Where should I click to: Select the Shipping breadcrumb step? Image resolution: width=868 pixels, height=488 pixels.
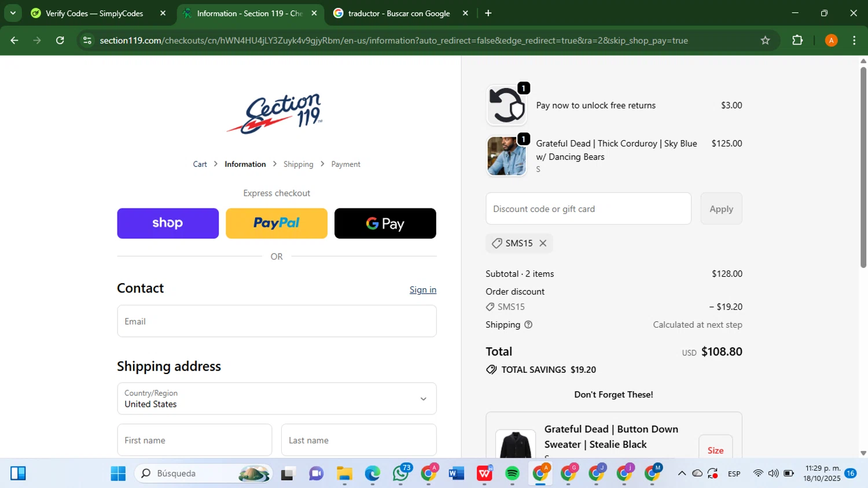pos(298,164)
